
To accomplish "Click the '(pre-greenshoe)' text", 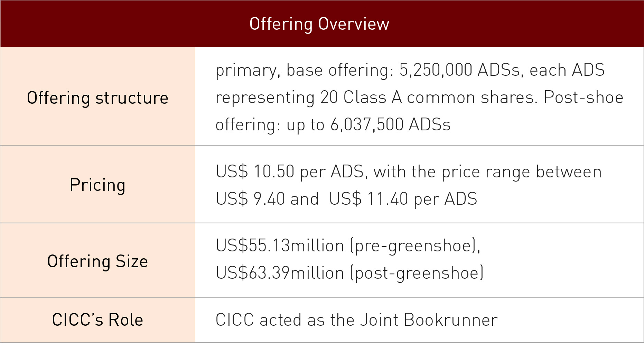I will coord(414,245).
